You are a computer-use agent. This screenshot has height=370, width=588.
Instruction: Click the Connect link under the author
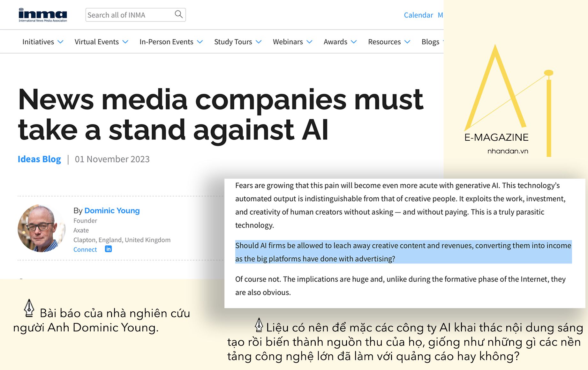point(85,249)
